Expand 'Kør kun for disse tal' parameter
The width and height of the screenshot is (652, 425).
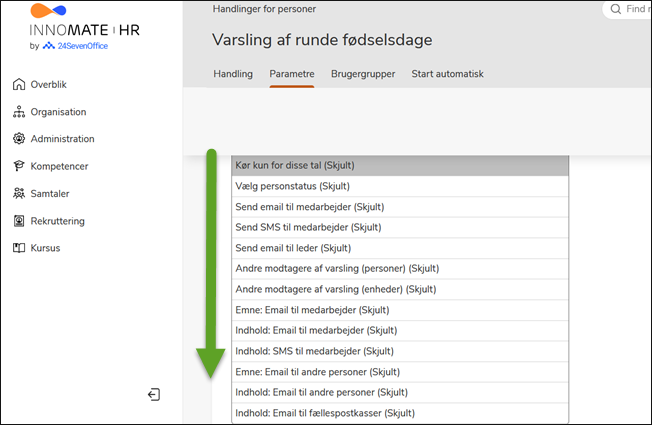pyautogui.click(x=399, y=165)
